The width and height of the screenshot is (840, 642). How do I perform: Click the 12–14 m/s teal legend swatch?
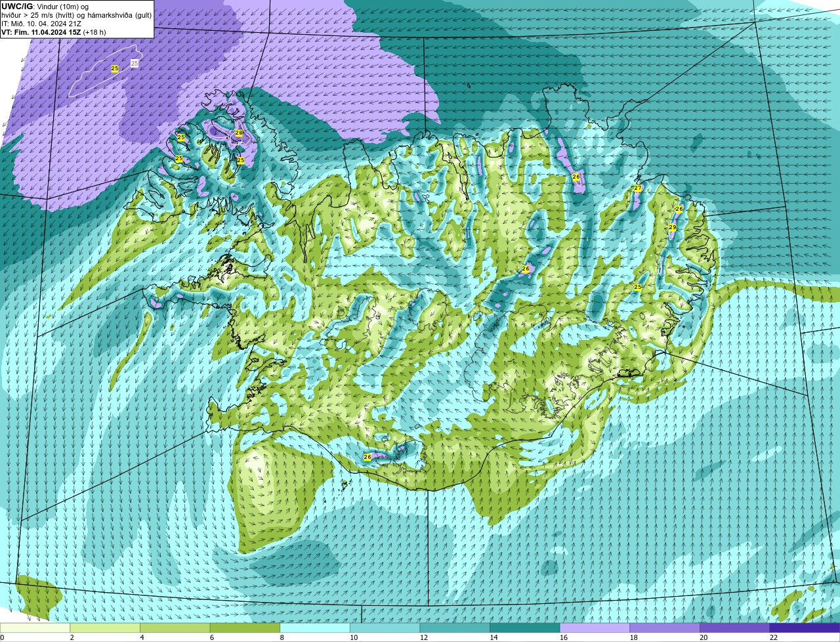(x=455, y=628)
